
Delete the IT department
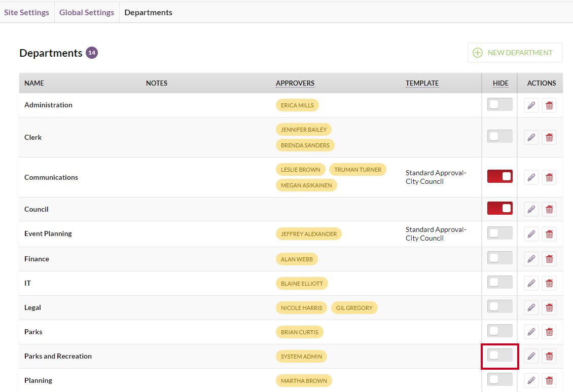549,283
